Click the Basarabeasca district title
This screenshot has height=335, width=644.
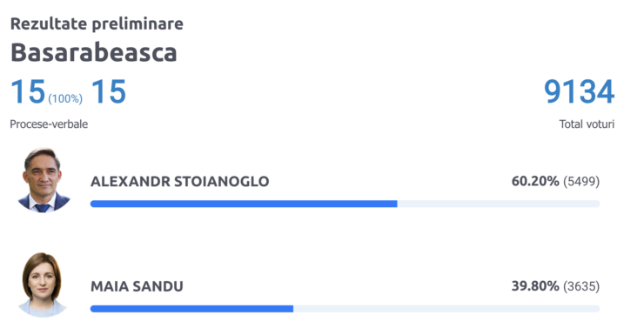coord(94,52)
